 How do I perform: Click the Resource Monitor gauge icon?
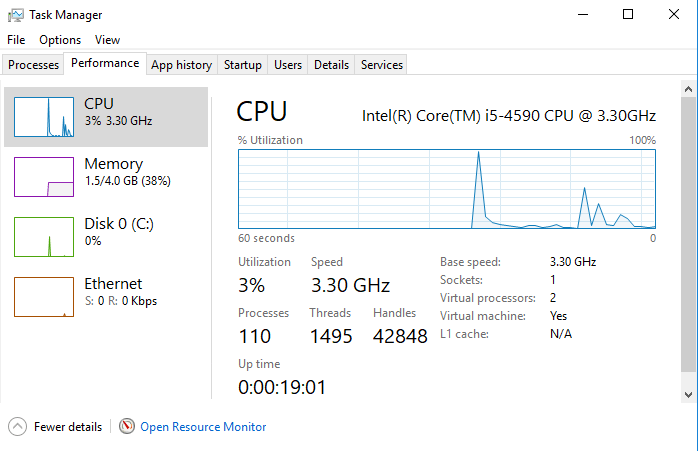(x=126, y=427)
